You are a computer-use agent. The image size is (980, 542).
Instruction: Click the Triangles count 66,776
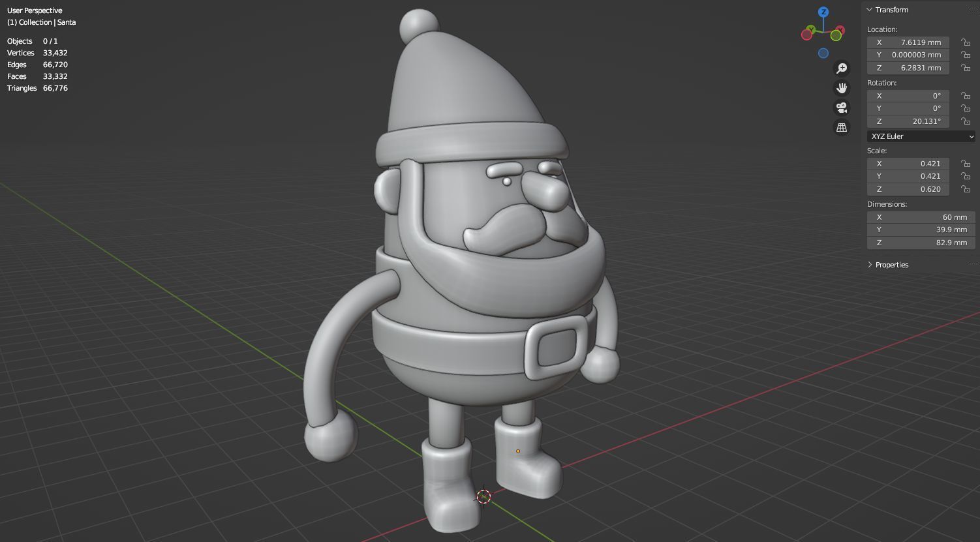(55, 88)
